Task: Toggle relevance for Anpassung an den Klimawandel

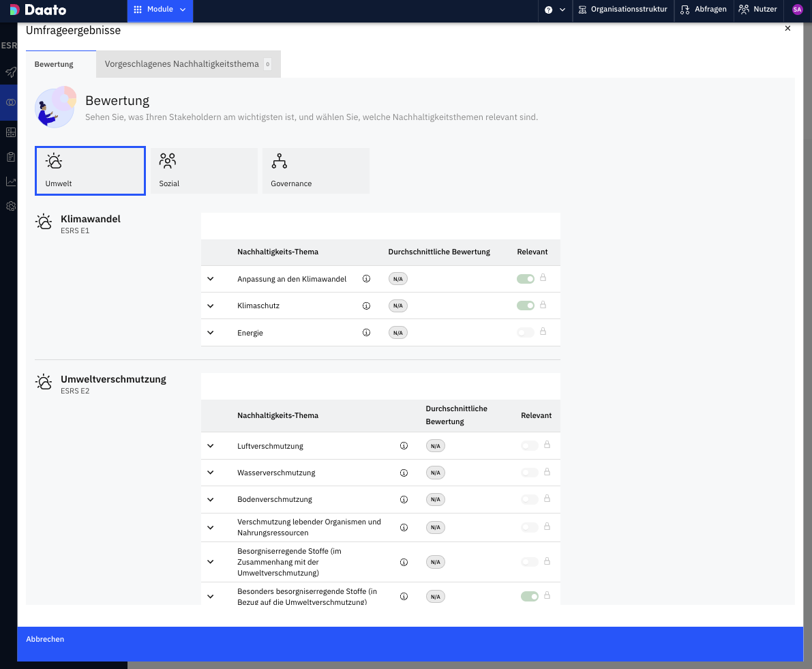Action: pyautogui.click(x=525, y=278)
